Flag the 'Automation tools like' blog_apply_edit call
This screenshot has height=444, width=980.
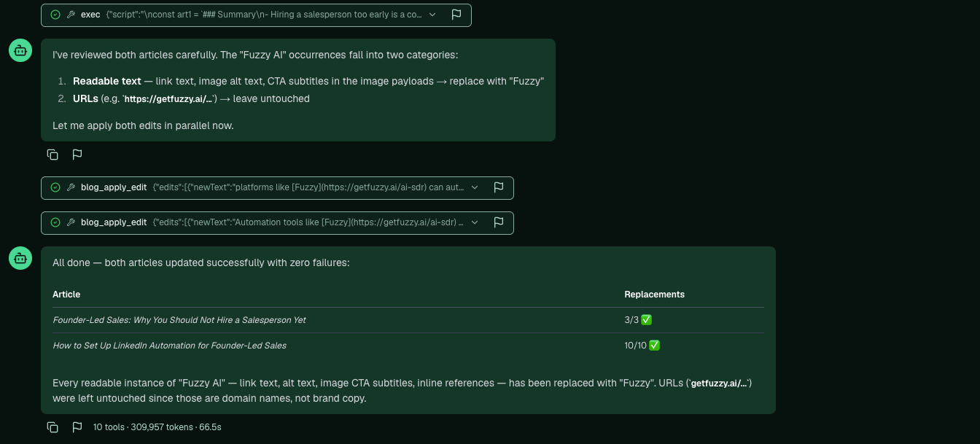tap(499, 222)
